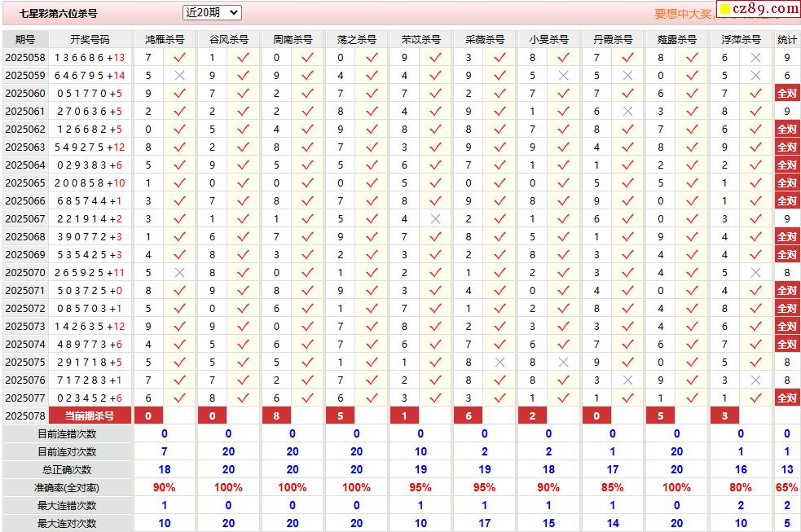Click the 65% accuracy in the 统计 column
This screenshot has width=801, height=532.
(x=786, y=487)
